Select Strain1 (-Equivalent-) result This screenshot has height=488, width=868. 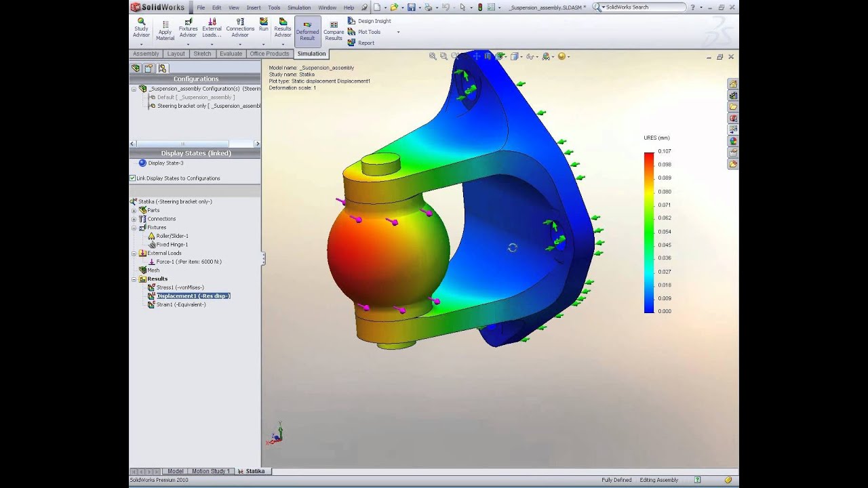176,305
